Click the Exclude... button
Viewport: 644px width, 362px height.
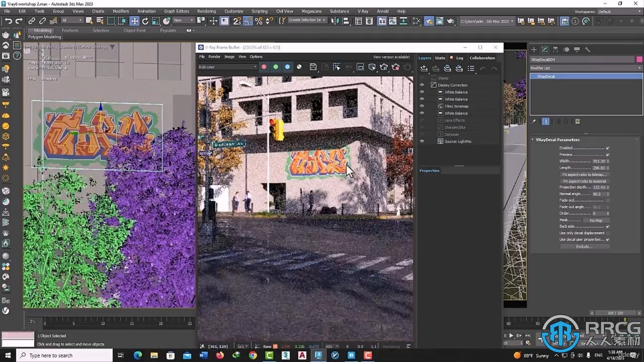click(x=584, y=246)
